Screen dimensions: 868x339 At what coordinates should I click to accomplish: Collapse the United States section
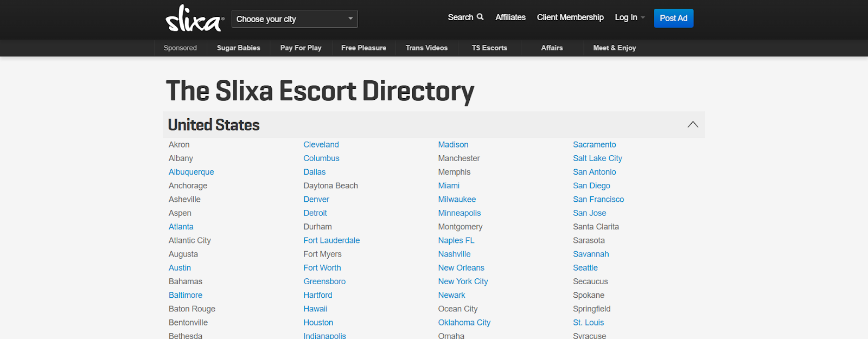click(x=693, y=125)
